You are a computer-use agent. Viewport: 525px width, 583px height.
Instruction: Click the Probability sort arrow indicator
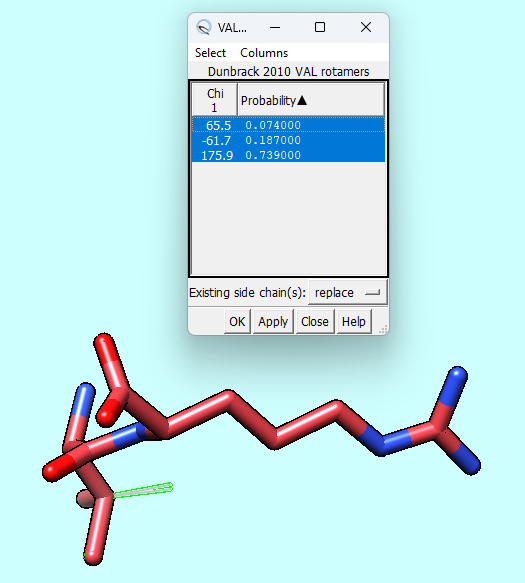[x=302, y=100]
